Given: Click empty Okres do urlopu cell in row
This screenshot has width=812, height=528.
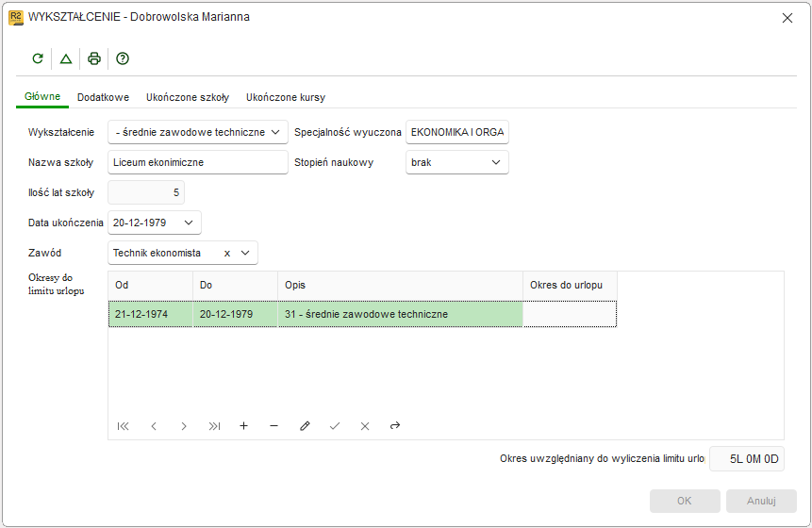Looking at the screenshot, I should (x=570, y=314).
